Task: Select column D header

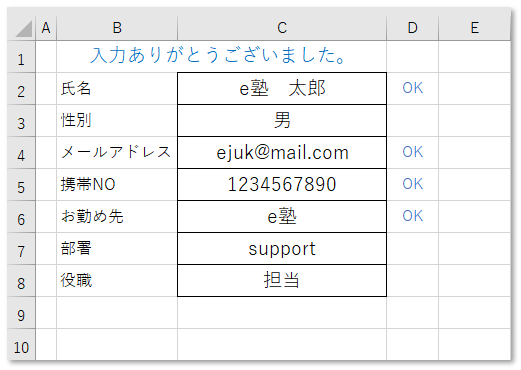Action: click(413, 28)
